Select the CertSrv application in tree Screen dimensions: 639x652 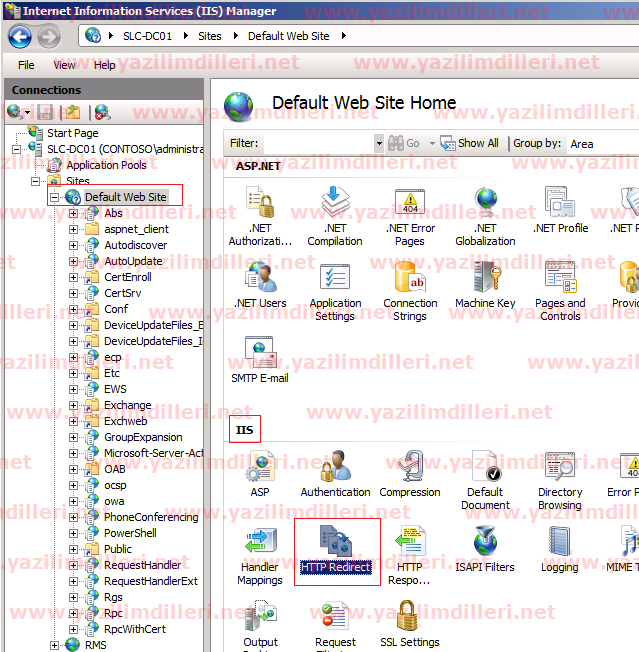(x=123, y=293)
